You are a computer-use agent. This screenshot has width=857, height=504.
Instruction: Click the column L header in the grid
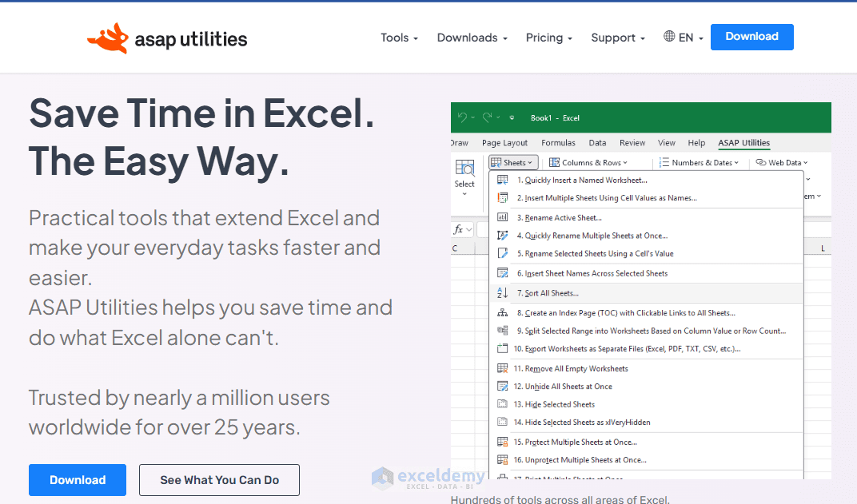pos(823,248)
